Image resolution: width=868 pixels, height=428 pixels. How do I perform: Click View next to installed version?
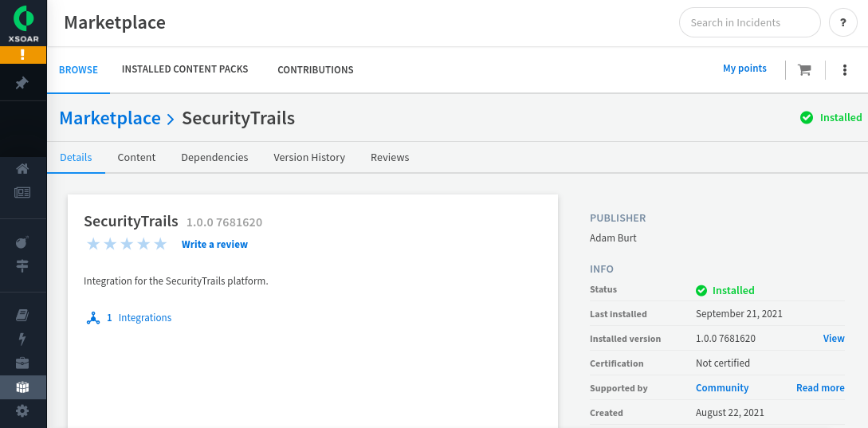point(834,338)
